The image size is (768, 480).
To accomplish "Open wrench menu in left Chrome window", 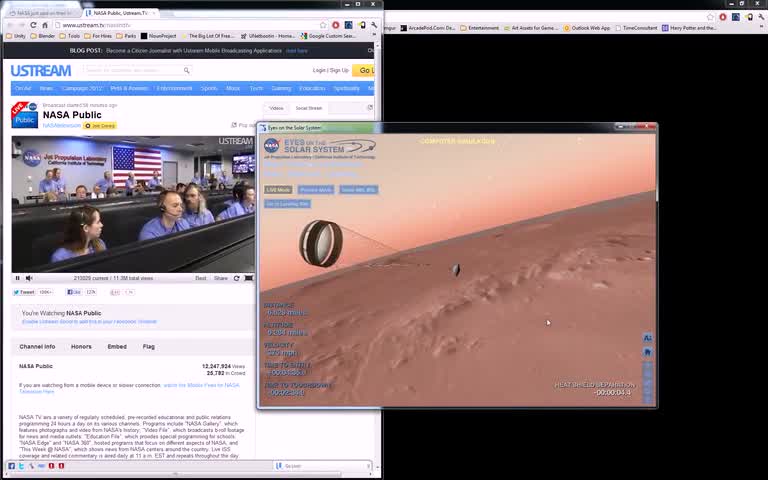I will (374, 25).
